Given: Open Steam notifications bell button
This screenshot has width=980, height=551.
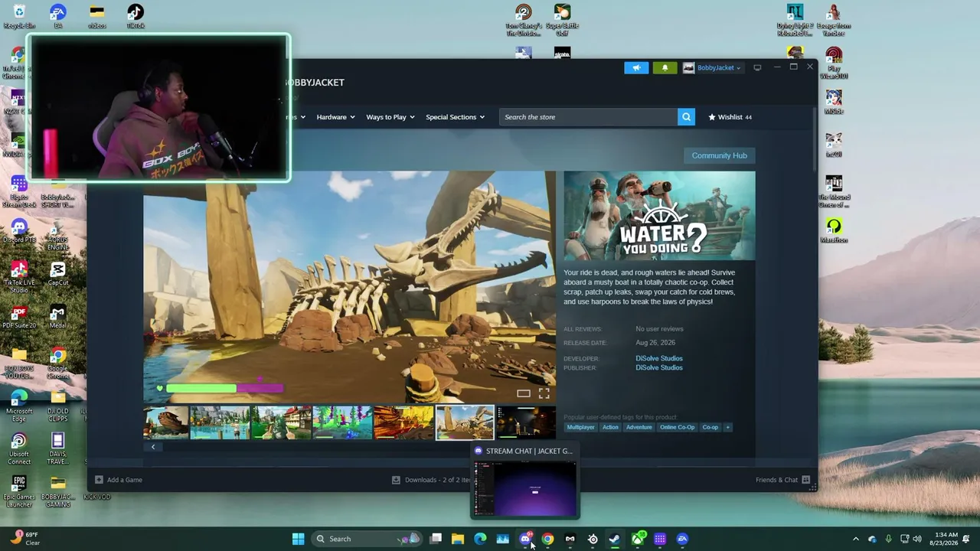Looking at the screenshot, I should click(665, 67).
